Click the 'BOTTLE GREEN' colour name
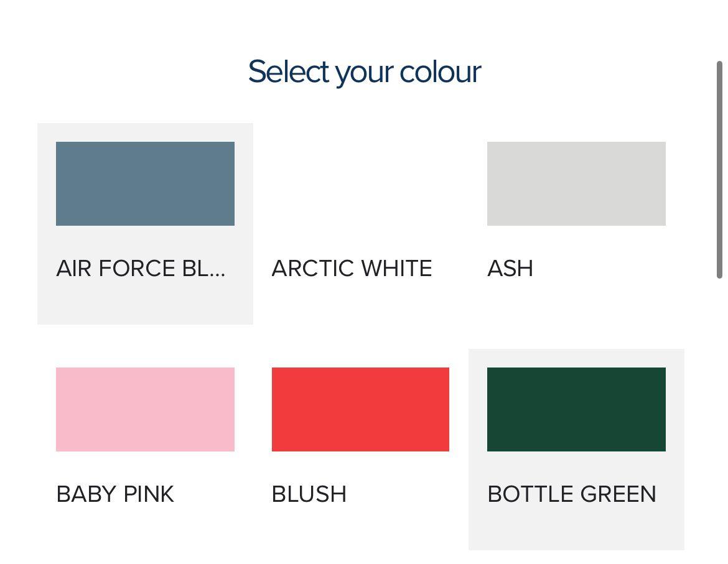The height and width of the screenshot is (564, 728). 571,494
